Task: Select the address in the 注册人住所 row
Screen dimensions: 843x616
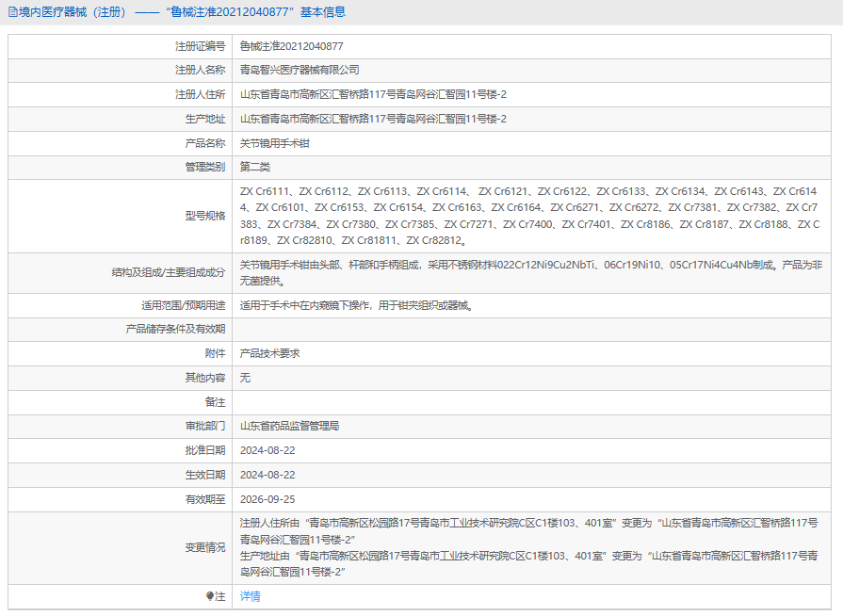Action: (x=373, y=94)
